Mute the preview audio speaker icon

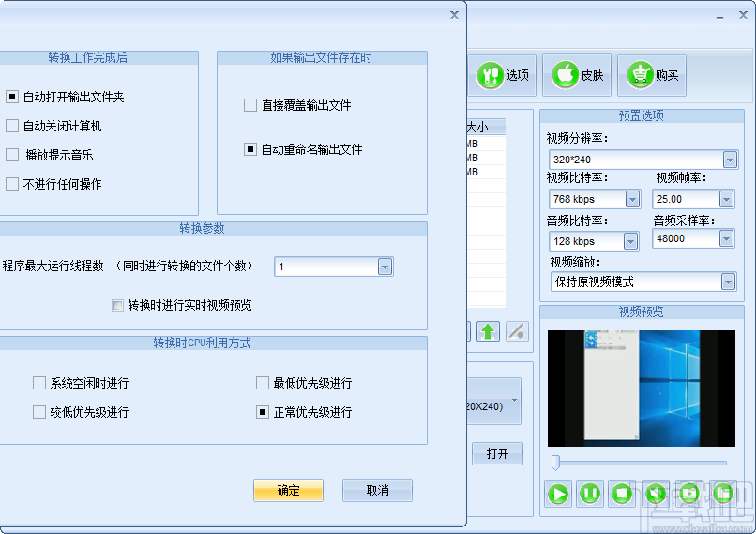pos(656,494)
